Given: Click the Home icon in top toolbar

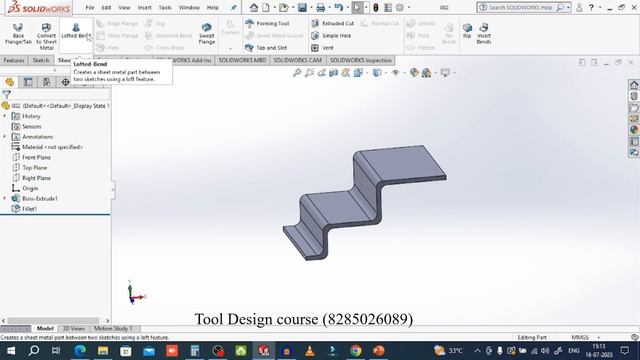Looking at the screenshot, I should click(x=254, y=7).
